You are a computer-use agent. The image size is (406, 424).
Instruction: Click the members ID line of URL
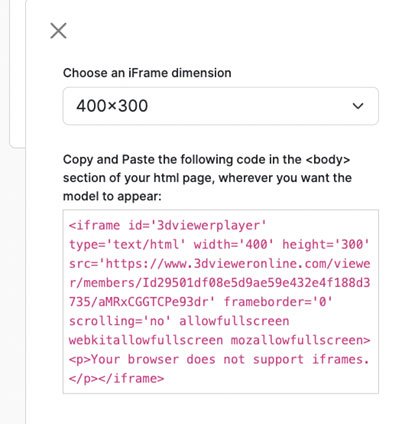[219, 283]
